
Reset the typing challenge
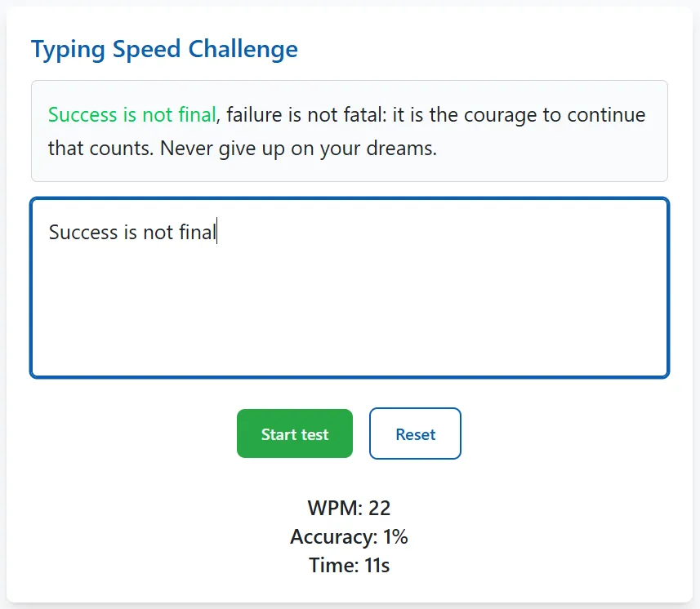tap(415, 433)
